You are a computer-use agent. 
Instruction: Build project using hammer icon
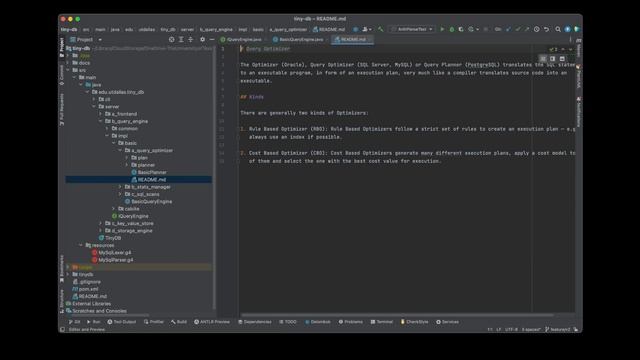380,29
